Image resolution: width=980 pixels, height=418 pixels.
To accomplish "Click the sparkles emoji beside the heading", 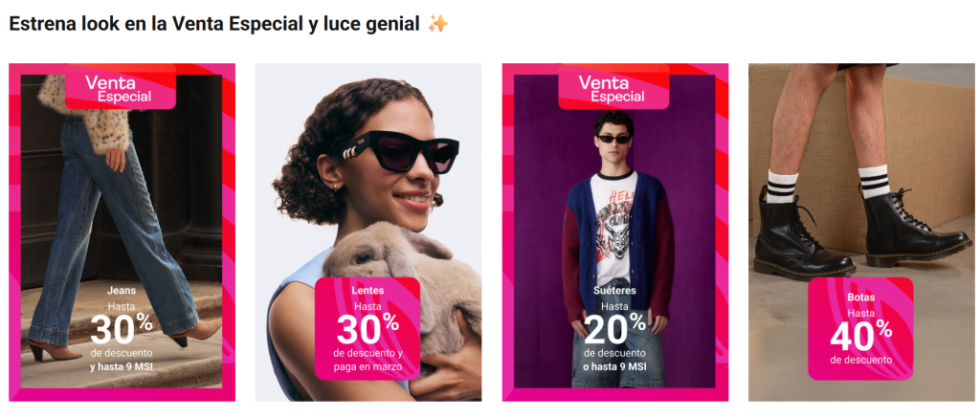I will coord(438,24).
